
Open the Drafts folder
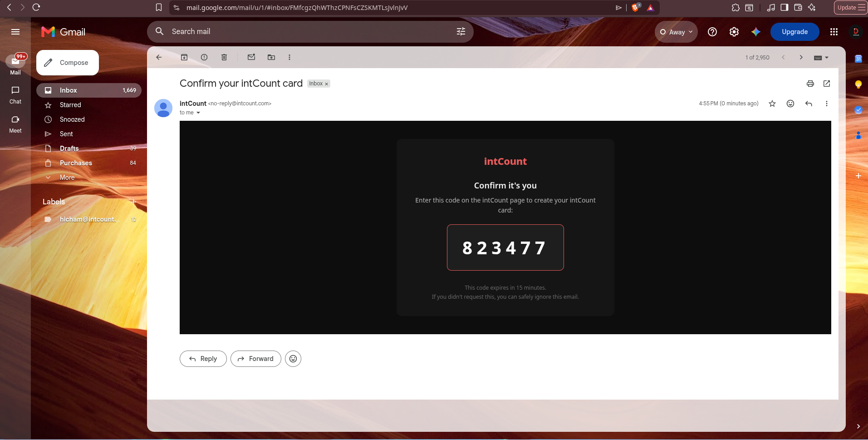click(89, 148)
